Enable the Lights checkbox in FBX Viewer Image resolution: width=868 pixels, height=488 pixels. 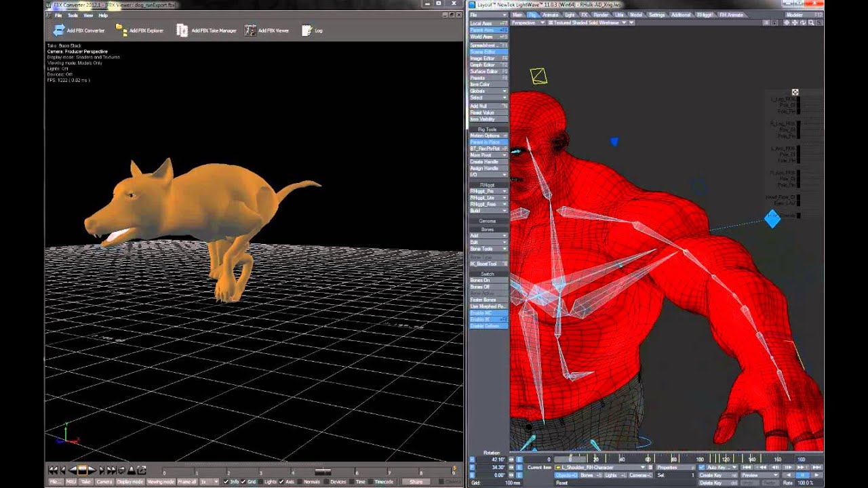pyautogui.click(x=262, y=482)
